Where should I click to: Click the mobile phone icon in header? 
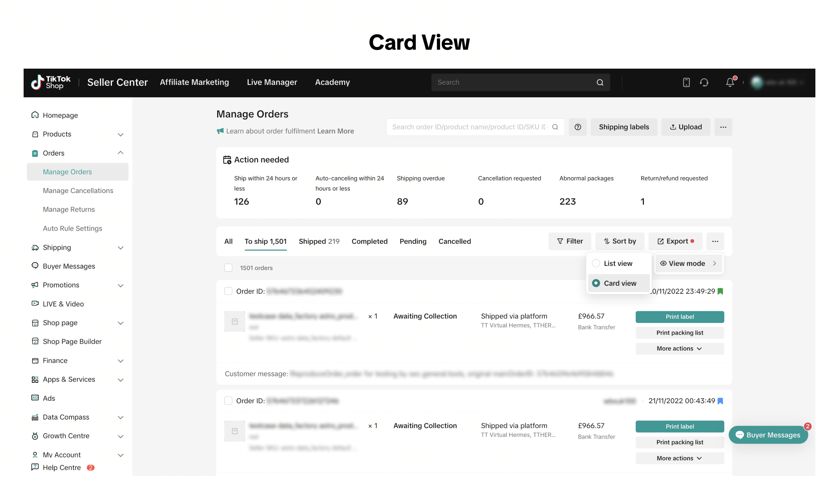click(686, 83)
